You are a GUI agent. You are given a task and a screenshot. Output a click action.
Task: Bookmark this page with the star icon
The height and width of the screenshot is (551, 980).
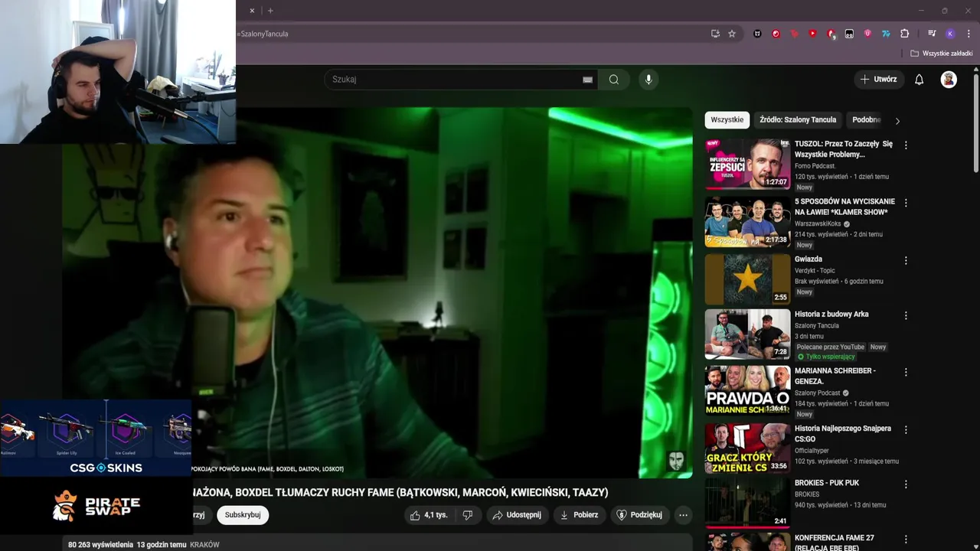pos(732,34)
